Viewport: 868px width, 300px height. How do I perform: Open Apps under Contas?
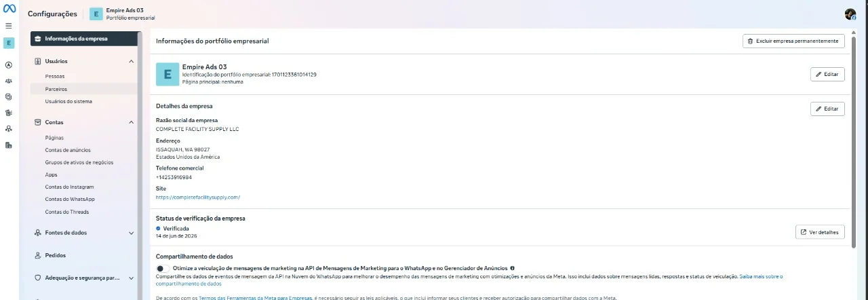pyautogui.click(x=51, y=174)
